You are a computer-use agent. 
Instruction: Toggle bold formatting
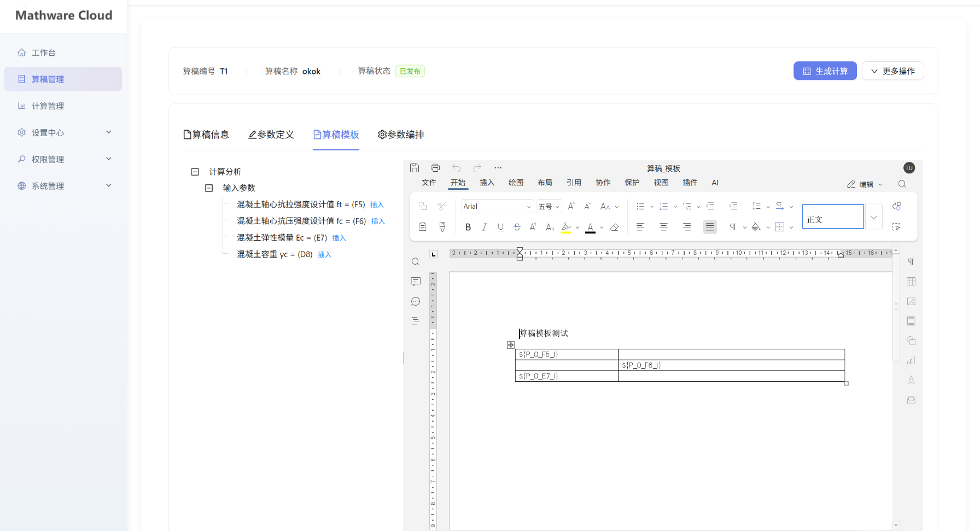pos(468,227)
